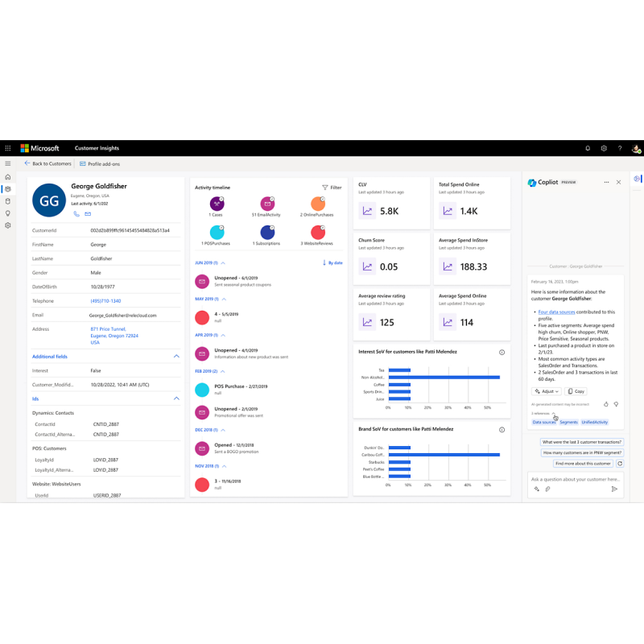Click the Average Spend InStore trend chart icon
644x644 pixels.
tap(448, 267)
